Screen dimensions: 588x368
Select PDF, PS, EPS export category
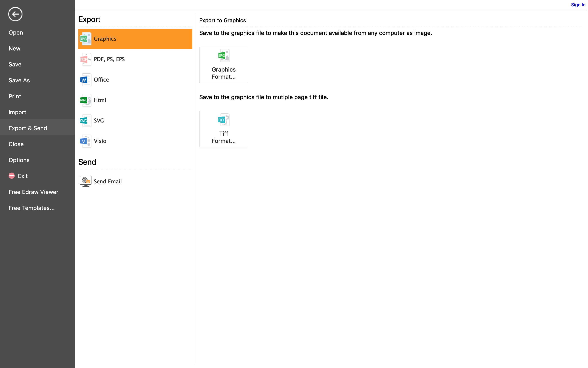(x=135, y=59)
